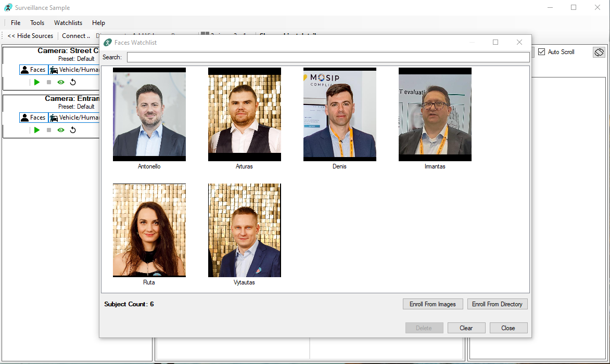Click Surveillance Sample title bar app icon
Image resolution: width=610 pixels, height=364 pixels.
(x=8, y=7)
